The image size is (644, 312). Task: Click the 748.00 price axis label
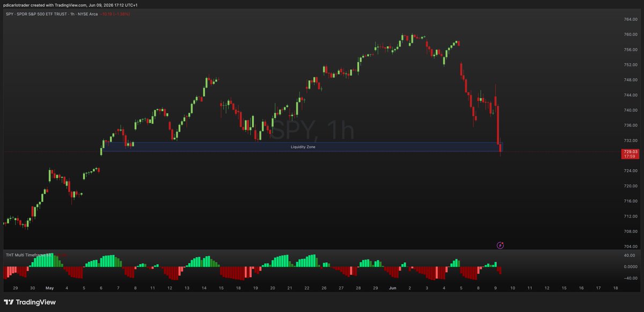click(x=630, y=80)
